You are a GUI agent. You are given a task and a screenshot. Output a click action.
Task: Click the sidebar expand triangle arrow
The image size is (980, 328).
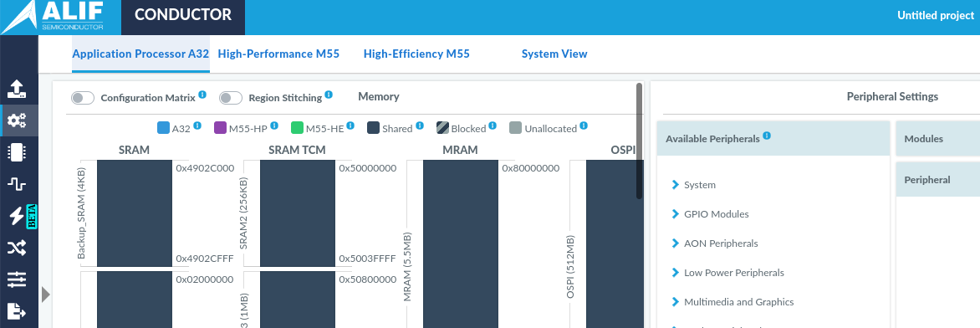click(46, 295)
